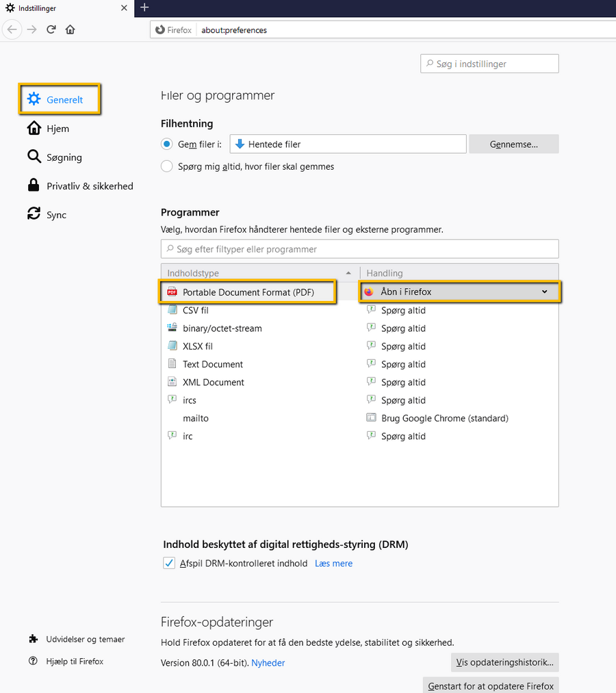Go back one page
This screenshot has width=616, height=693.
tap(12, 30)
